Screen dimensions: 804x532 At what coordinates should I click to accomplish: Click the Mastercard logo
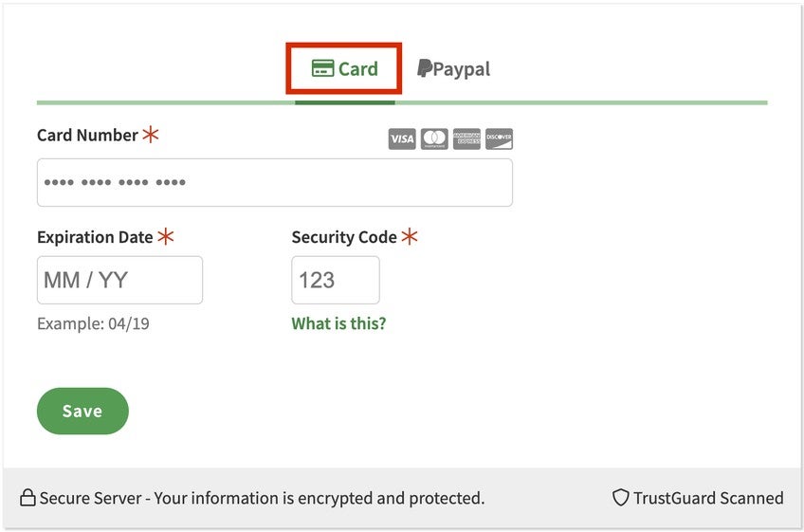coord(434,139)
